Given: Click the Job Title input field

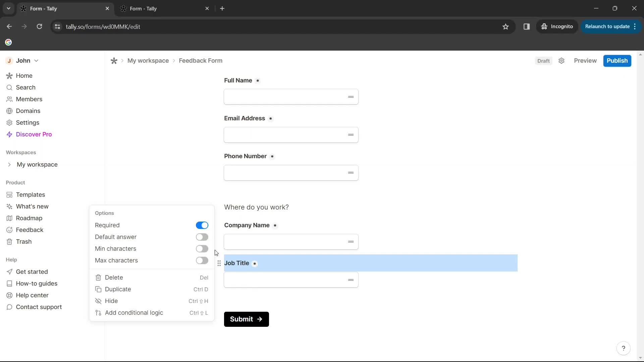Looking at the screenshot, I should pos(291,280).
